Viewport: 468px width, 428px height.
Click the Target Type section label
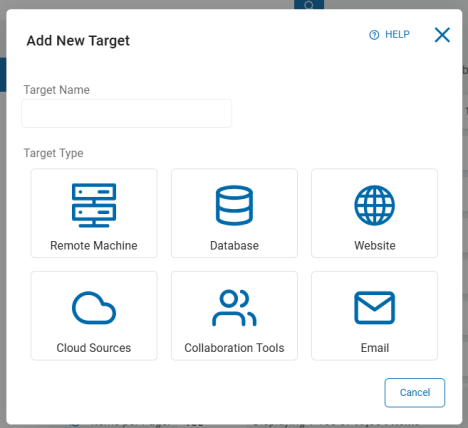click(53, 153)
